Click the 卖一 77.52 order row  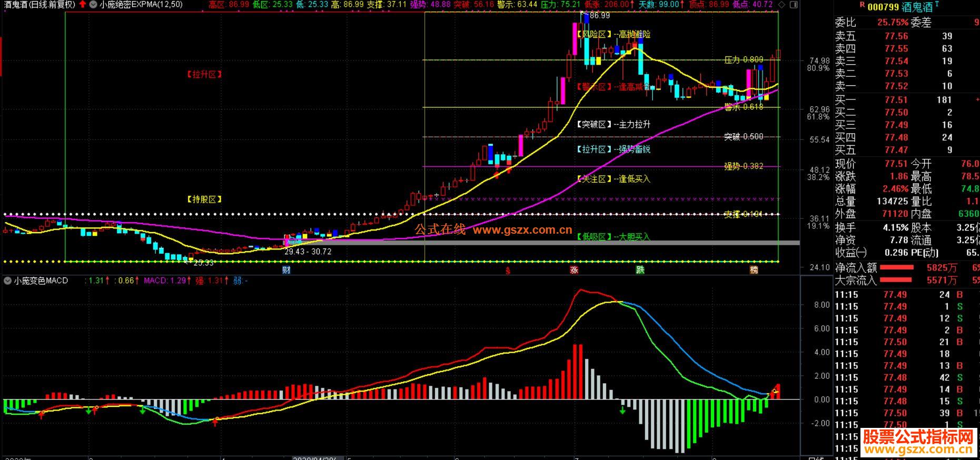click(x=907, y=86)
